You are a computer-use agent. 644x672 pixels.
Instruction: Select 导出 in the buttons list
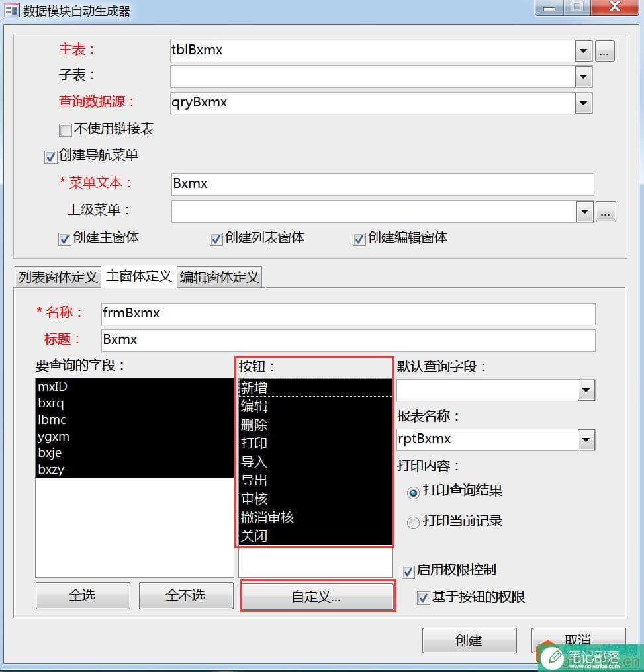click(x=316, y=480)
